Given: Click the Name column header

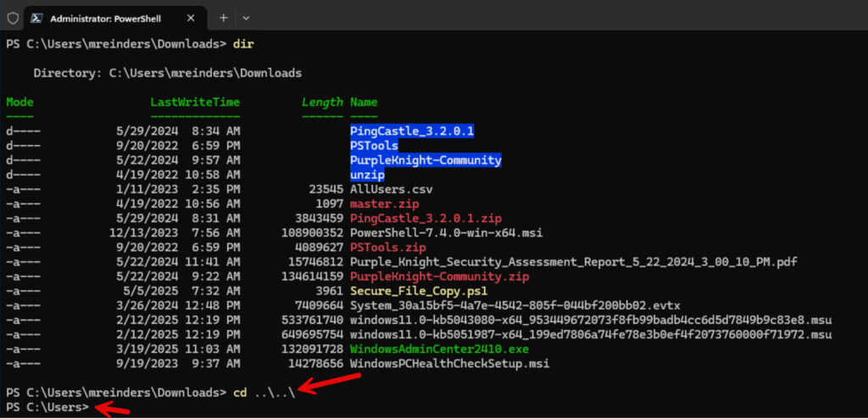Looking at the screenshot, I should 364,102.
